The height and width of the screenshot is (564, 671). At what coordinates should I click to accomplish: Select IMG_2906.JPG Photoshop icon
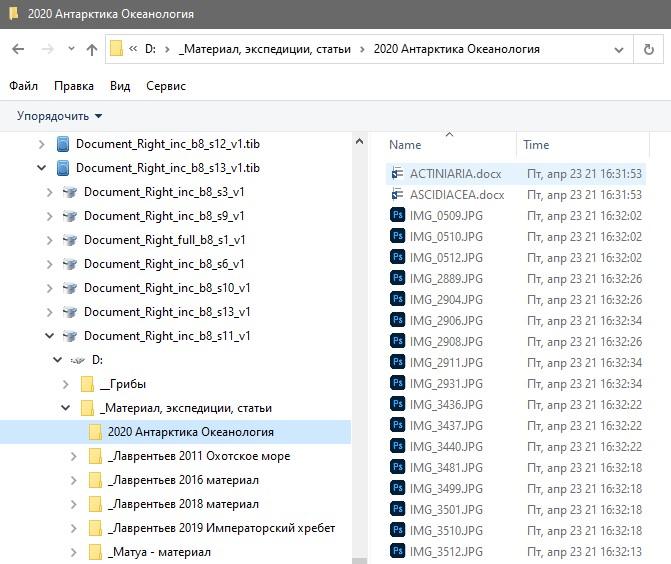(x=398, y=319)
